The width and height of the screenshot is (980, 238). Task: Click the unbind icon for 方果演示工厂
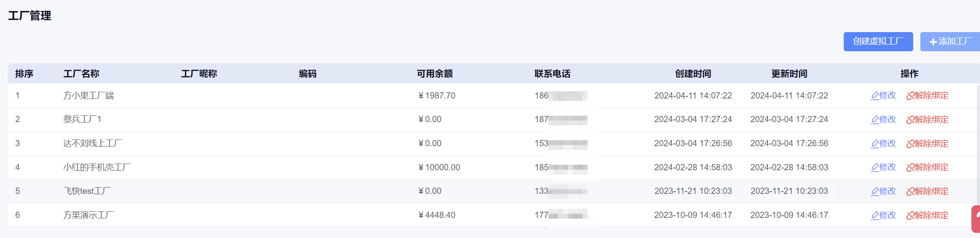pos(910,215)
